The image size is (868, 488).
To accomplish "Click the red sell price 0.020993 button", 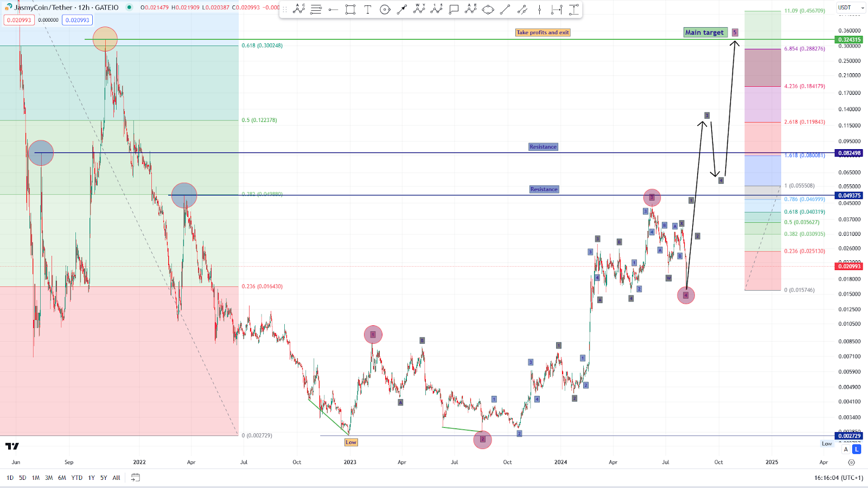I will 19,20.
